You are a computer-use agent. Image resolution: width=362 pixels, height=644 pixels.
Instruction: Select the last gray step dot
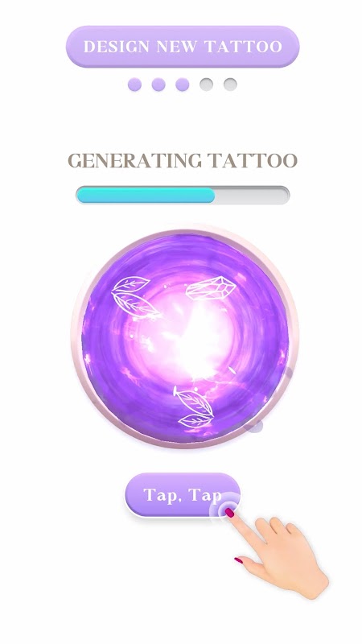pos(230,85)
